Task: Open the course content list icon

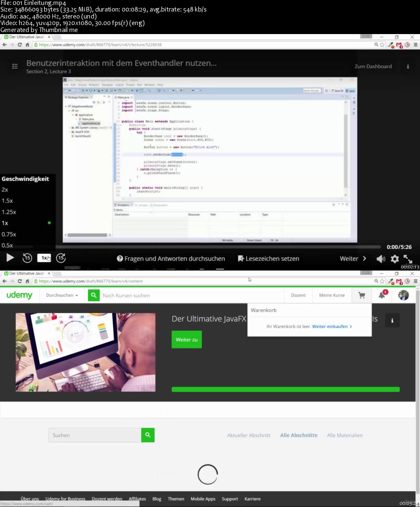Action: pyautogui.click(x=15, y=66)
